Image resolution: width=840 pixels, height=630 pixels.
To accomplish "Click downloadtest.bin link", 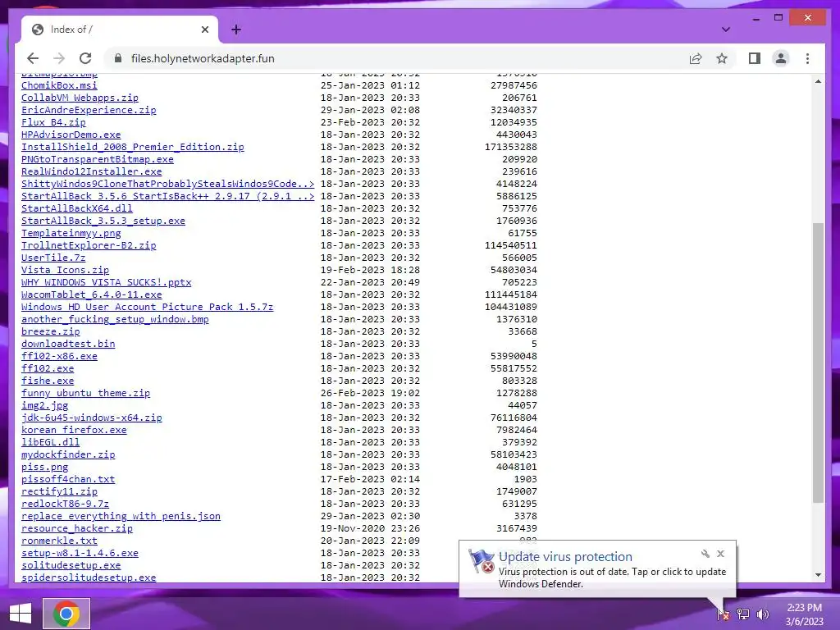I will tap(68, 344).
